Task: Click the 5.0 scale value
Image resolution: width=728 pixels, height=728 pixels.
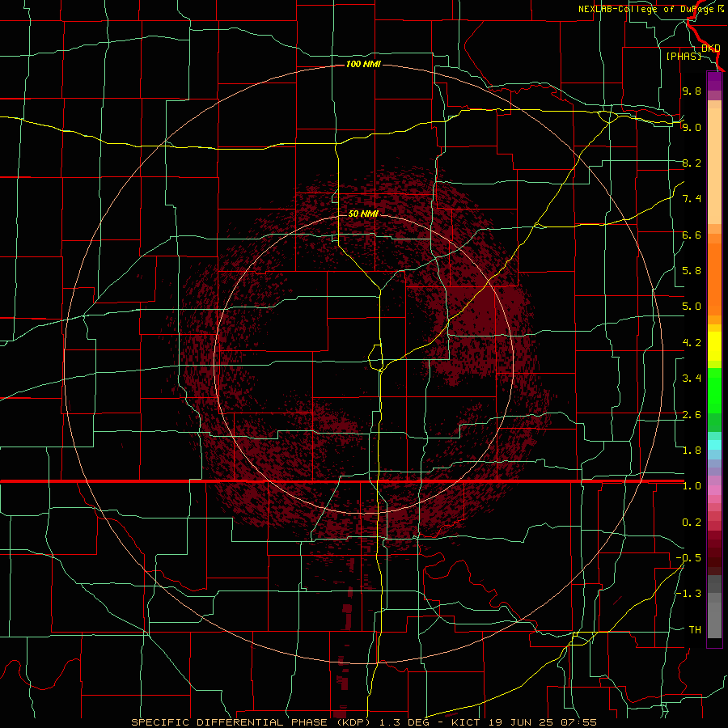Action: coord(692,307)
